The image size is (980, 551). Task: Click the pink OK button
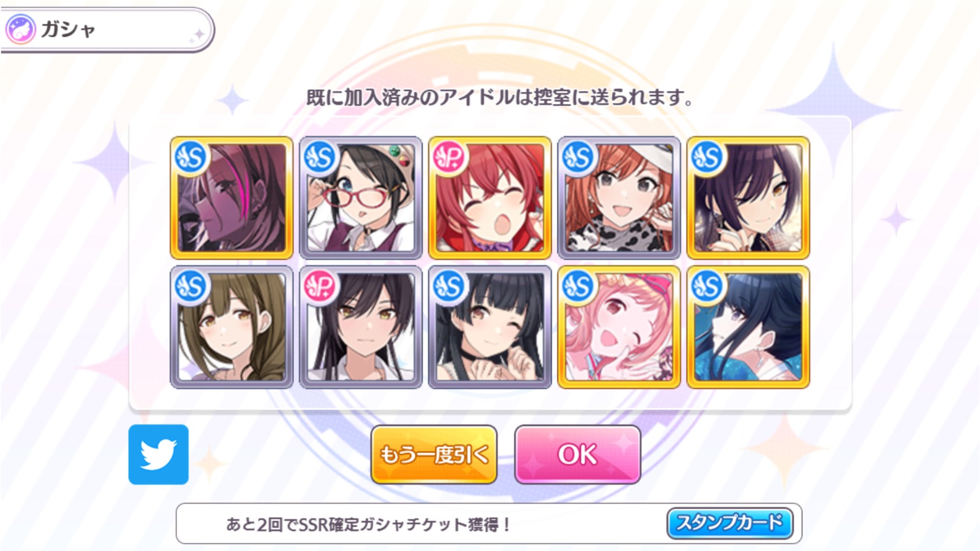(578, 454)
